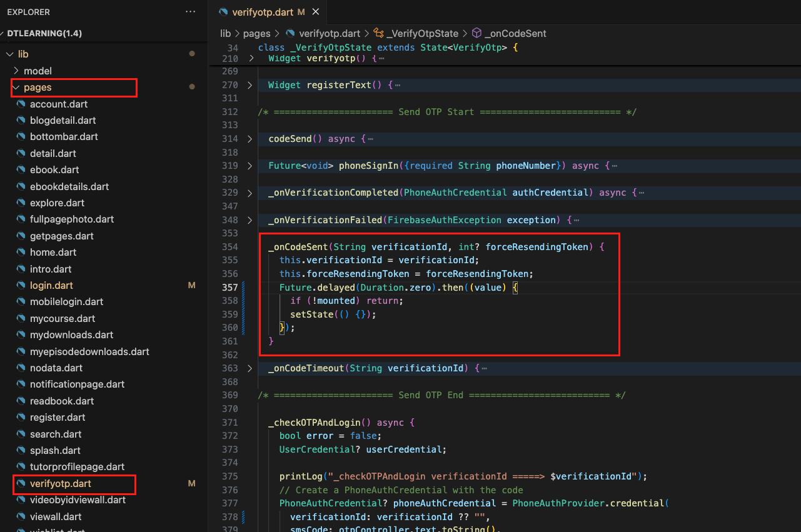
Task: Click the Dart icon beside login.dart
Action: [x=21, y=286]
